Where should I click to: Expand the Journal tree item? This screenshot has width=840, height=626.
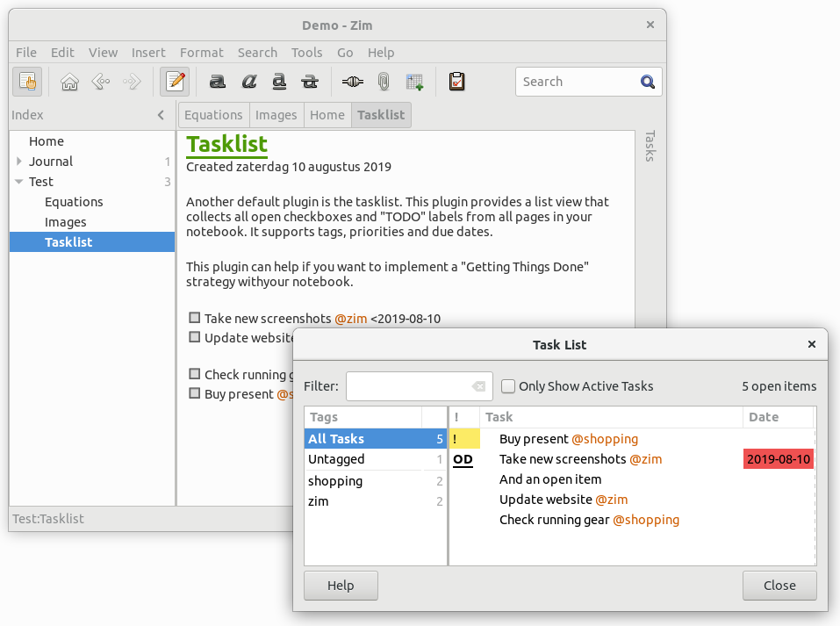(18, 161)
